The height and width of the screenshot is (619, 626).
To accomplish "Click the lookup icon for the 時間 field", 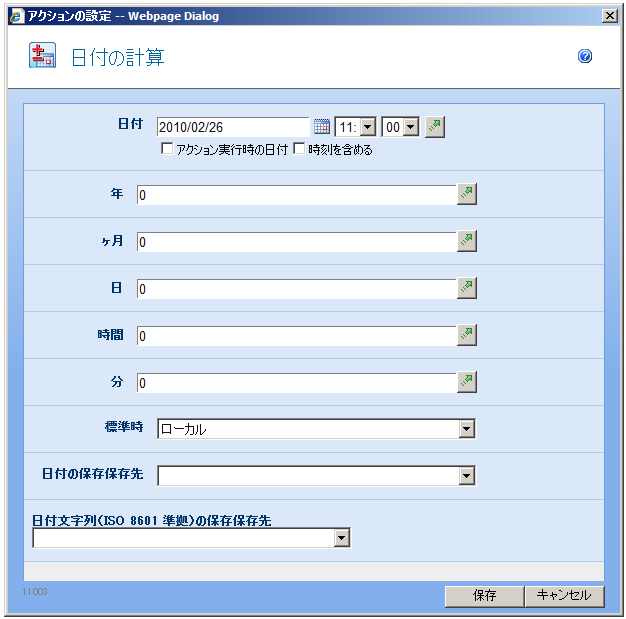I will 467,335.
